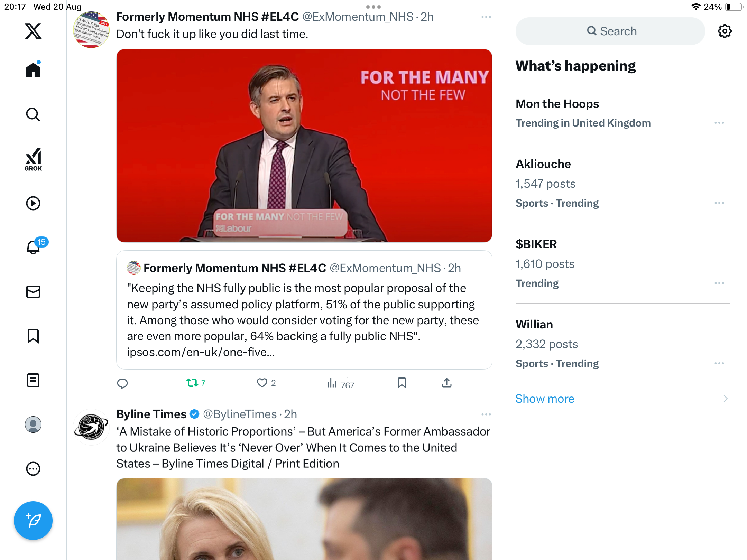The image size is (747, 560).
Task: Open Lists icon in sidebar
Action: click(33, 380)
